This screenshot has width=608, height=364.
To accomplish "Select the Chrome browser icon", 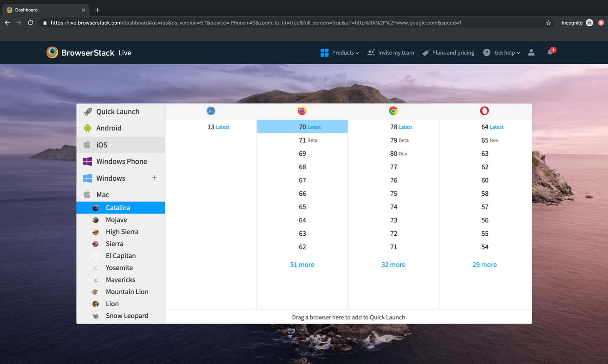I will (393, 110).
